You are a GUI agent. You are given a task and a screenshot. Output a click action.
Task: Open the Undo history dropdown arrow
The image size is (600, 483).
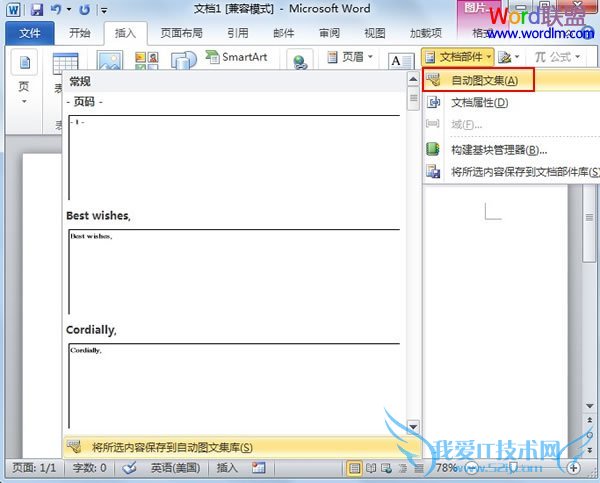69,9
